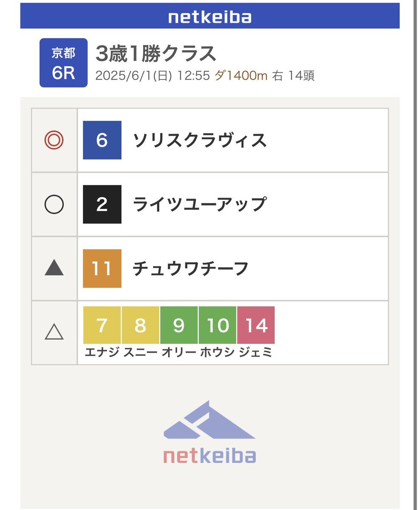This screenshot has height=510, width=420.
Task: Click the pink number 14 box
Action: (x=256, y=325)
